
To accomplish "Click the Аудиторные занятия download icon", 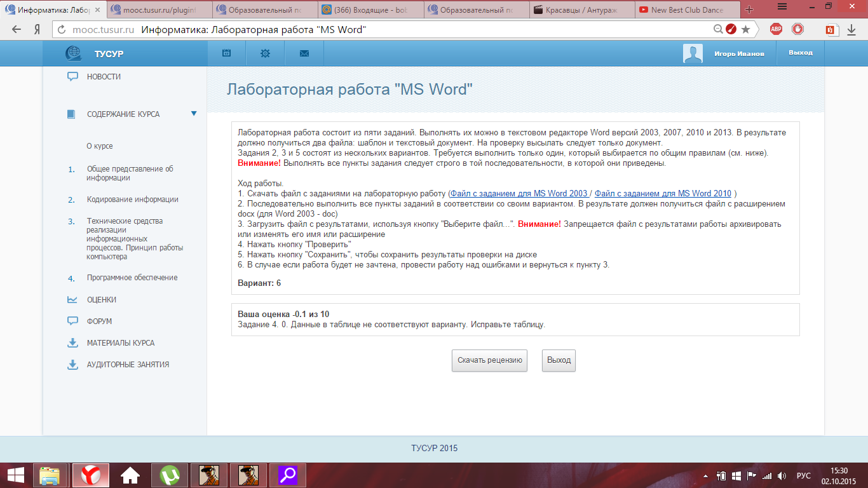I will (x=72, y=365).
